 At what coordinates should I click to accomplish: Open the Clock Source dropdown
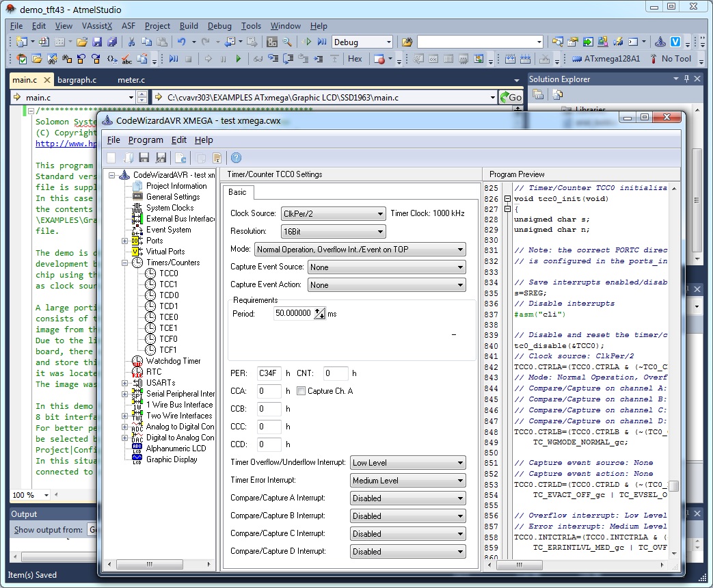333,214
